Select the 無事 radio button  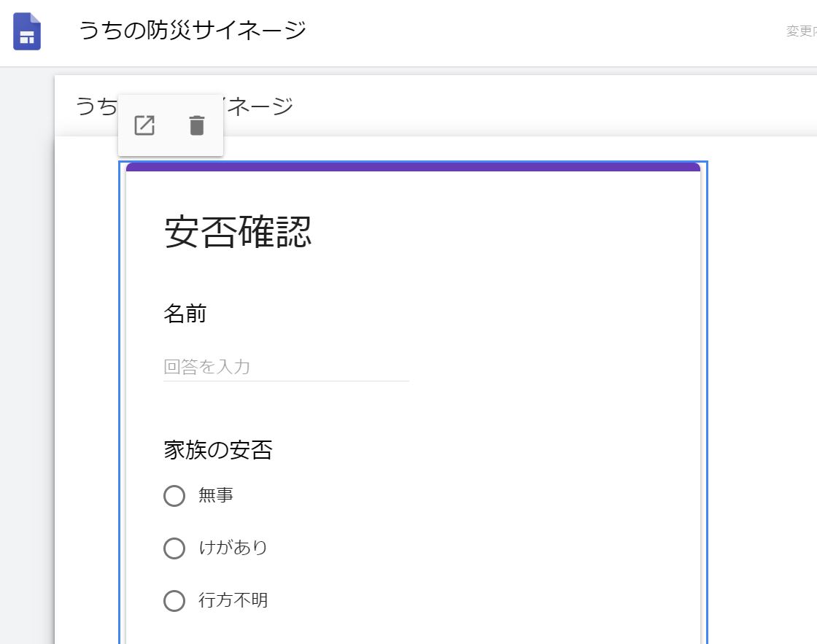tap(174, 496)
